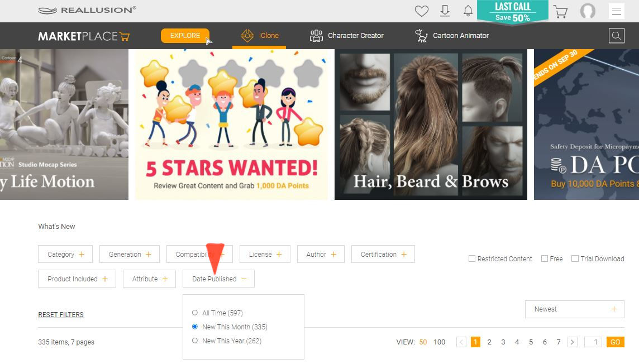Click the EXPLORE button

(185, 35)
